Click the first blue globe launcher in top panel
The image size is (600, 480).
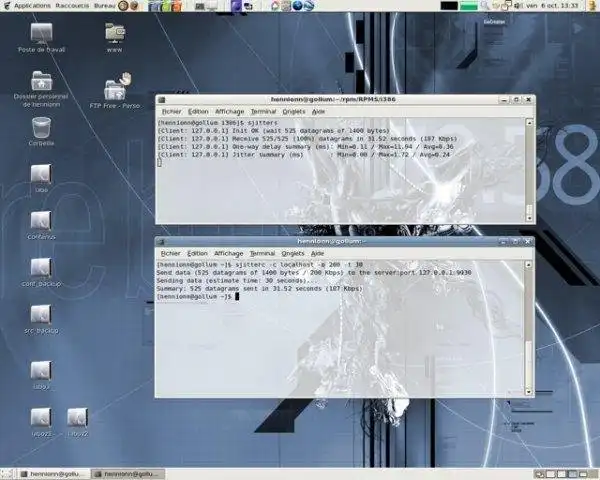[297, 6]
